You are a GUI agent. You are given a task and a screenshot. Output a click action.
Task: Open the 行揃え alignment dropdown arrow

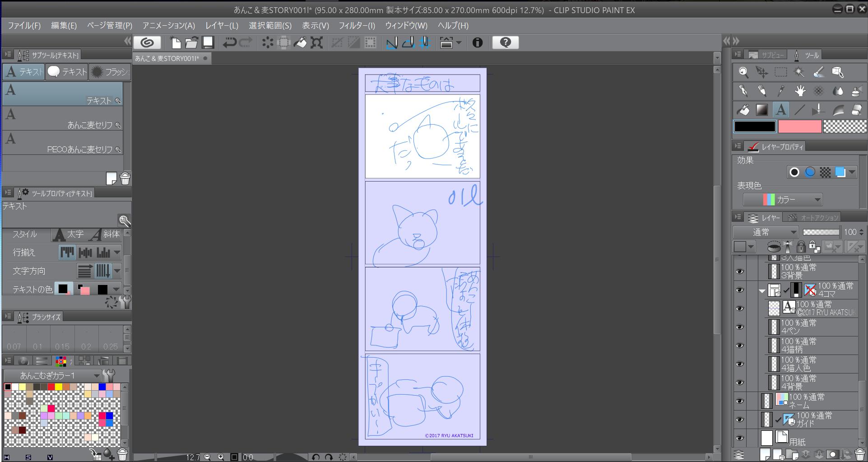pyautogui.click(x=117, y=252)
